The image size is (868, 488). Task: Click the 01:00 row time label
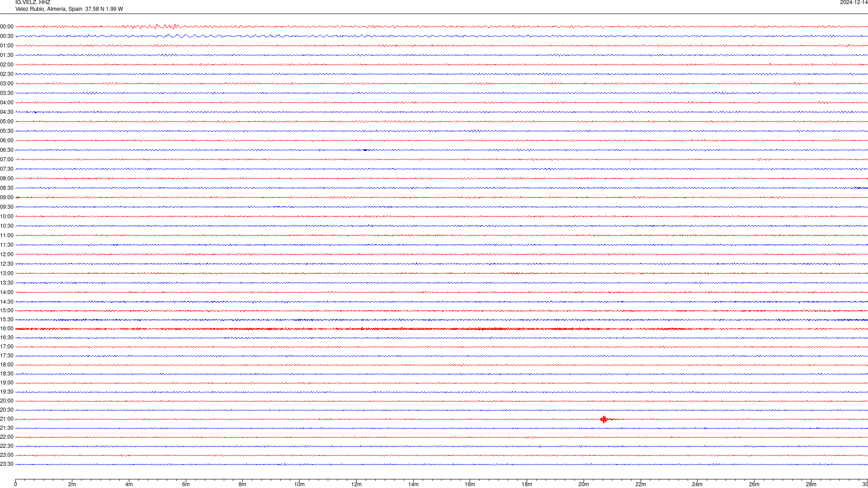[7, 46]
